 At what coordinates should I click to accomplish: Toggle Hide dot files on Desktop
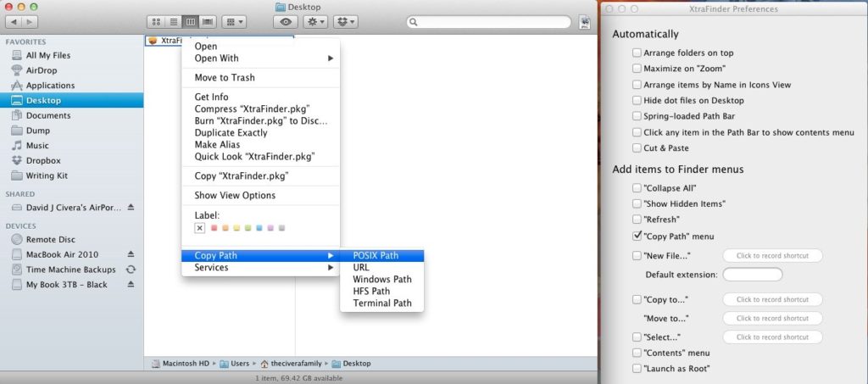coord(637,101)
